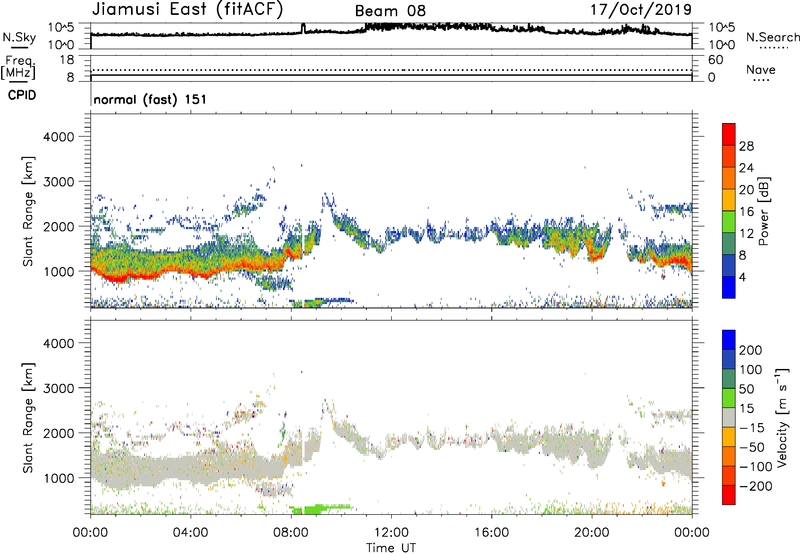Click the '16:00' time tick label

pyautogui.click(x=492, y=533)
